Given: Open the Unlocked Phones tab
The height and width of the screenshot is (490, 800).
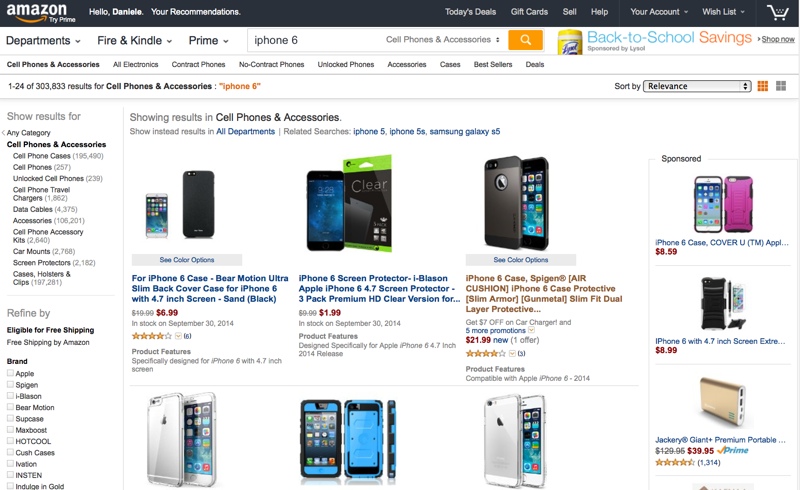Looking at the screenshot, I should pyautogui.click(x=346, y=64).
